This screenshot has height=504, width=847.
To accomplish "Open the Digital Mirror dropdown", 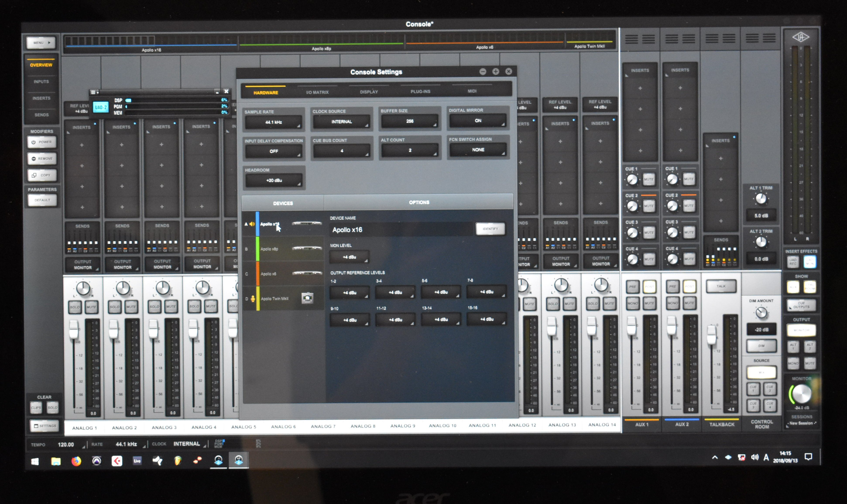I will tap(478, 121).
